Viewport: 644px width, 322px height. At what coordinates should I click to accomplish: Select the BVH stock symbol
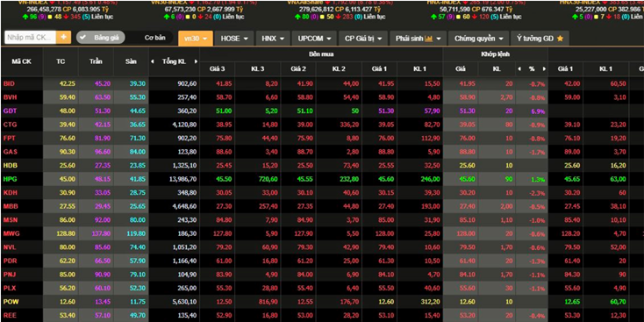pos(10,97)
